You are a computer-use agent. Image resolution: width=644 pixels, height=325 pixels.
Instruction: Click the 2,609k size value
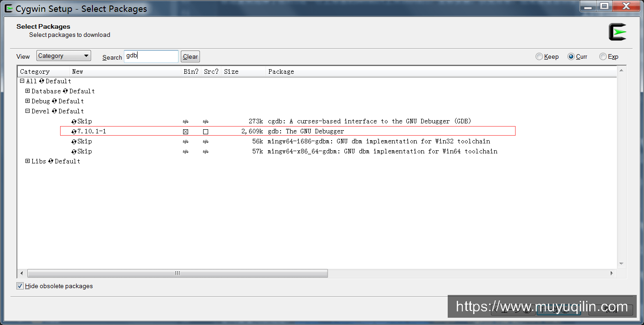[x=252, y=132]
